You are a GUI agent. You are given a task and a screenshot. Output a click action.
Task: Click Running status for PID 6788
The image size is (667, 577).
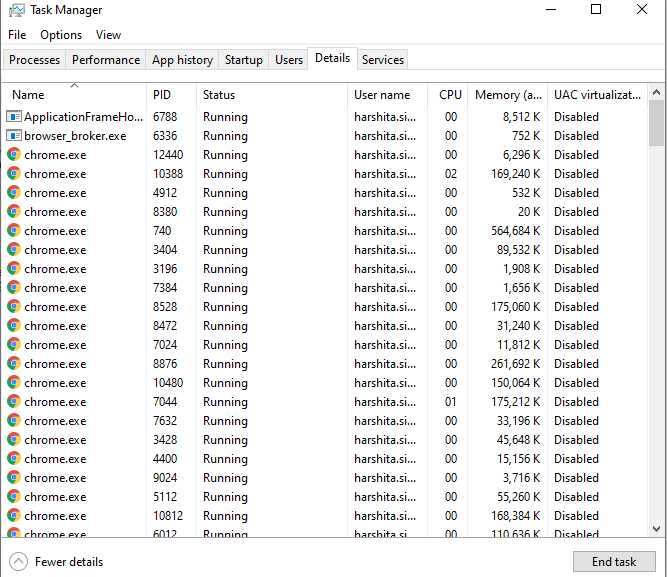[x=225, y=117]
